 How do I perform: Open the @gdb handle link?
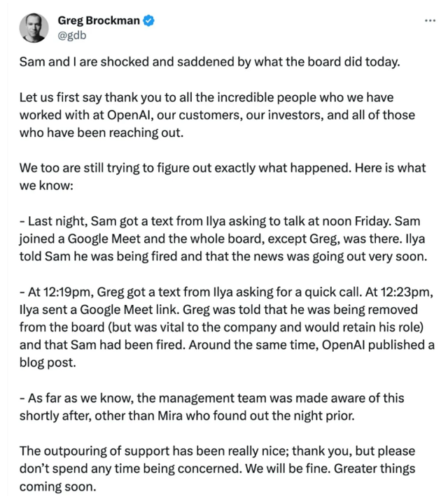pos(72,35)
